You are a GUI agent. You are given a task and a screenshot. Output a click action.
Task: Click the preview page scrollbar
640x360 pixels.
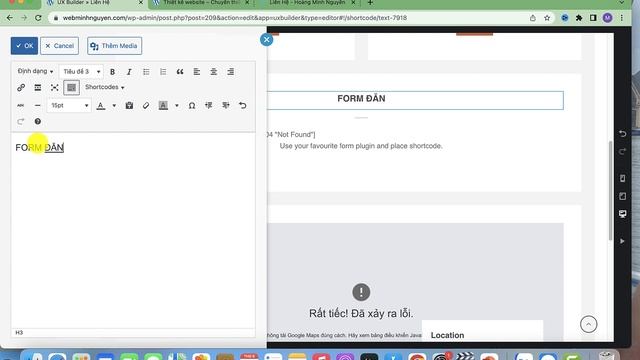click(x=610, y=191)
